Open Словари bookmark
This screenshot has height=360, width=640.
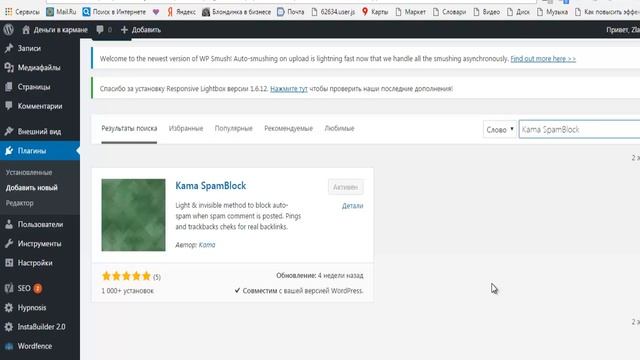pos(449,12)
